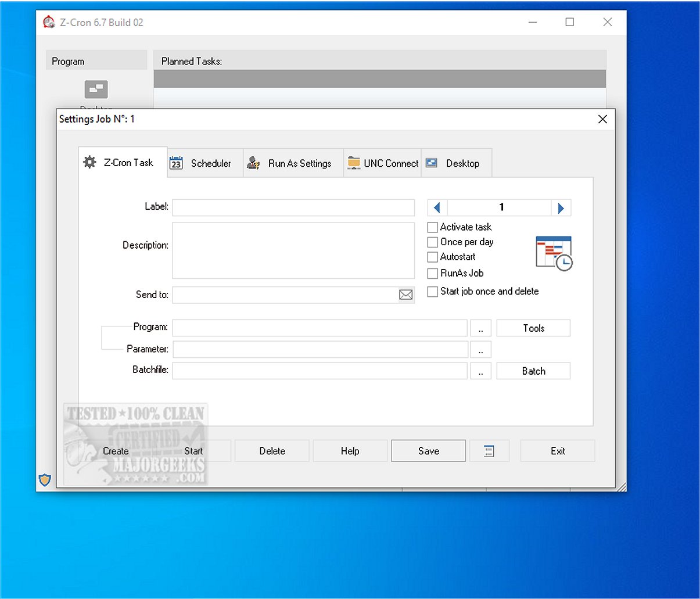
Task: Click the gear icon on Z-Cron Task tab
Action: tap(89, 162)
